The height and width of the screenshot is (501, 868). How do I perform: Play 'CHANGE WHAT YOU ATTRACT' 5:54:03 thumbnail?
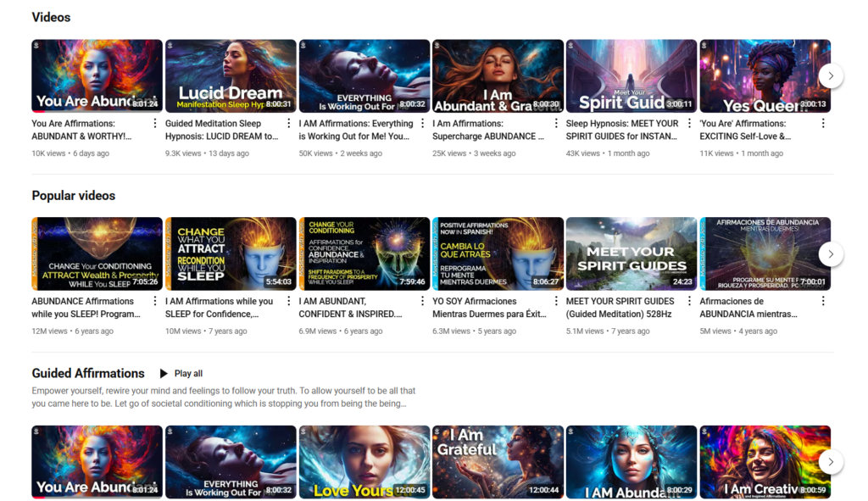[231, 253]
